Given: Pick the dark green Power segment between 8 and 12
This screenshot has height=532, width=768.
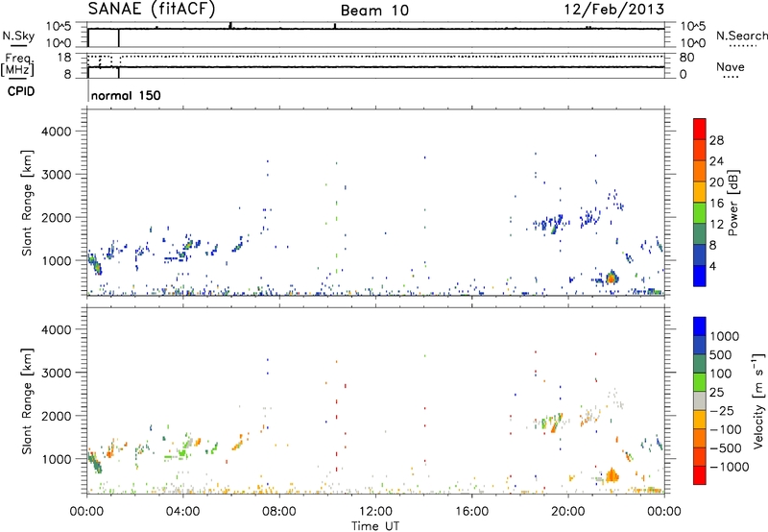Looking at the screenshot, I should [x=700, y=234].
